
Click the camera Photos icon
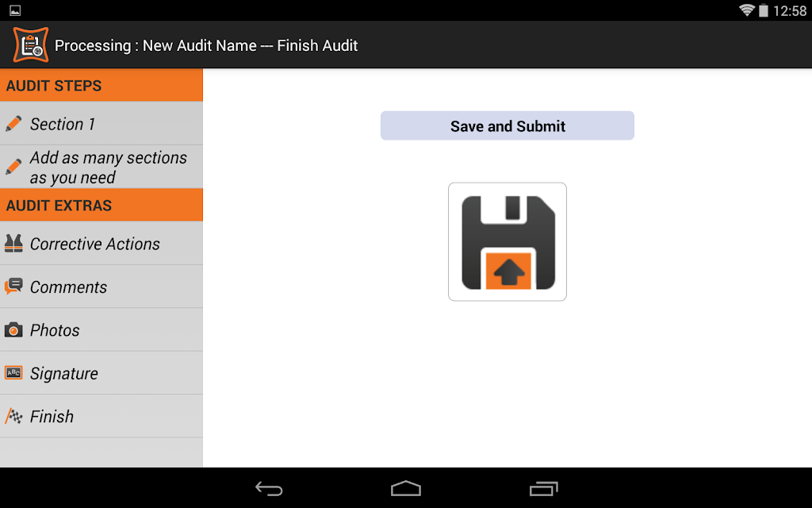[x=13, y=329]
